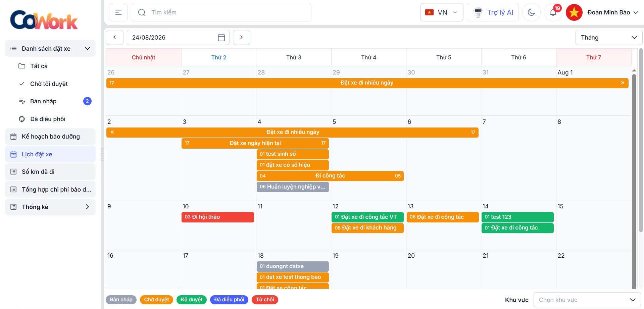
Task: Open the Tháng view dropdown
Action: 609,38
